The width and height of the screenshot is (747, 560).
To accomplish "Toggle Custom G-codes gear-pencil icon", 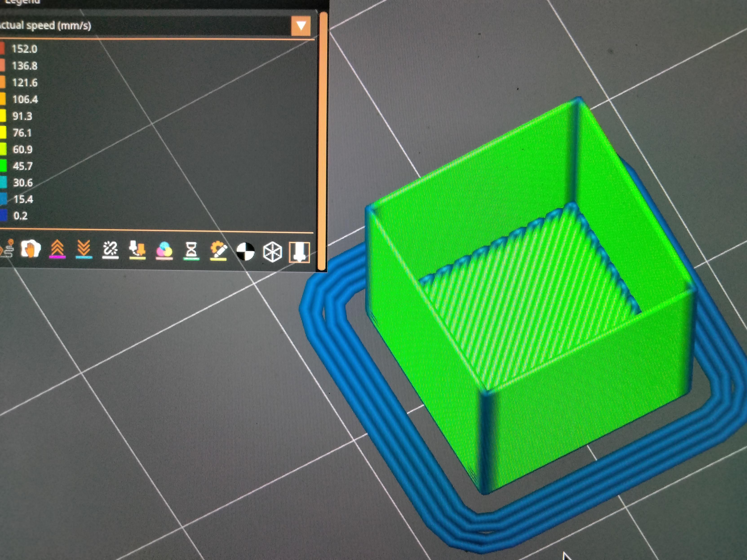I will 218,251.
